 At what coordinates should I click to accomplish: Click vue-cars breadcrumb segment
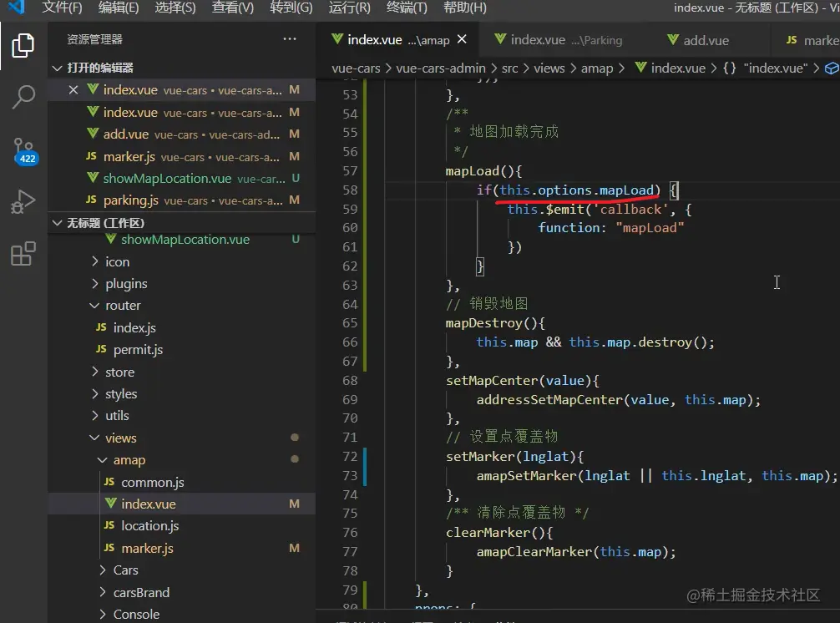[x=356, y=68]
